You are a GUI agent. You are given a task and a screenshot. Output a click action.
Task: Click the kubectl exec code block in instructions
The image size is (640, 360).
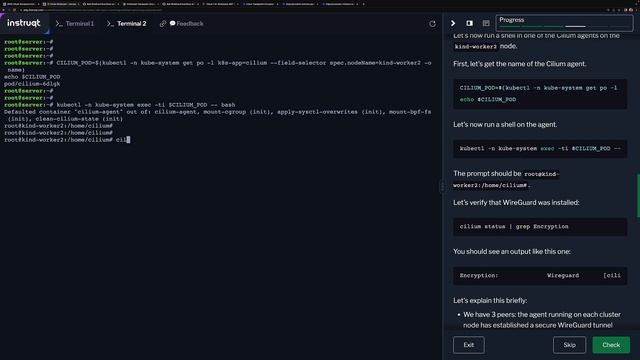coord(540,149)
